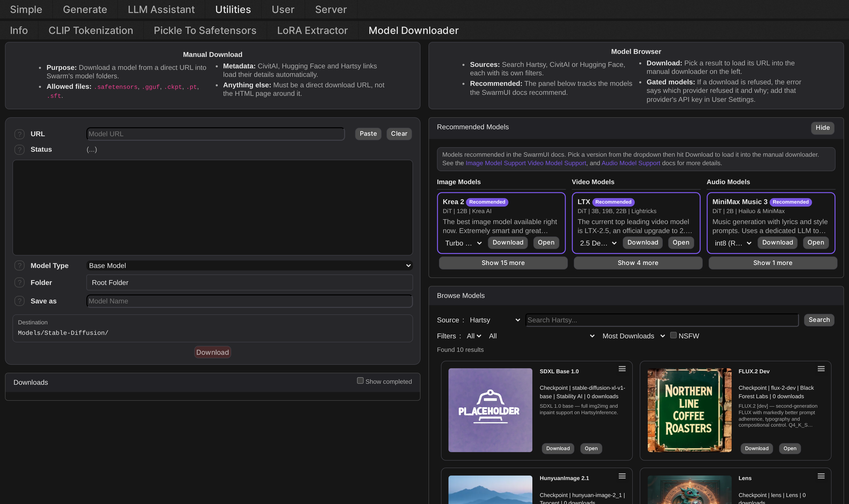Image resolution: width=849 pixels, height=504 pixels.
Task: Open the Model Type dropdown
Action: (x=250, y=265)
